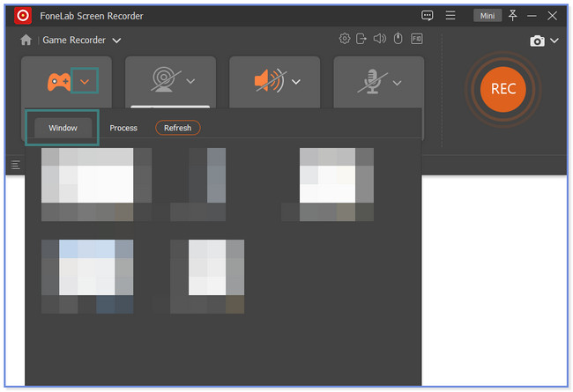
Task: Click the FoneLab Screen Recorder logo icon
Action: 23,16
